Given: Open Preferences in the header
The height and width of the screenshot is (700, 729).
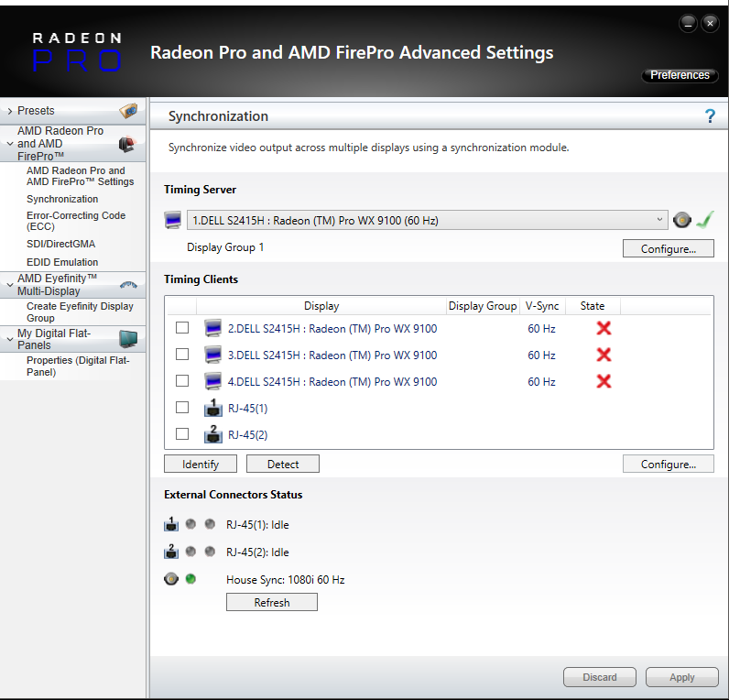Looking at the screenshot, I should coord(680,75).
